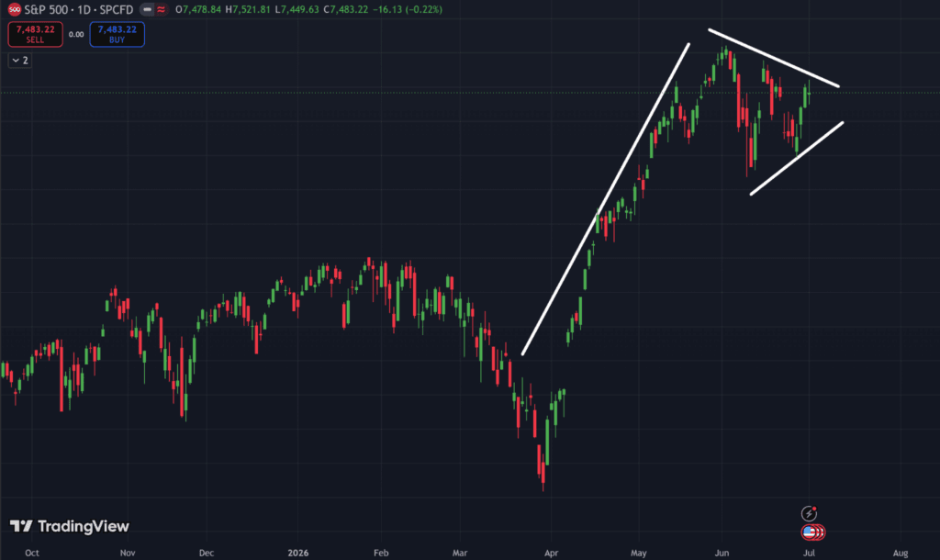This screenshot has width=940, height=560.
Task: Open the US flag economic events marker
Action: pos(810,532)
